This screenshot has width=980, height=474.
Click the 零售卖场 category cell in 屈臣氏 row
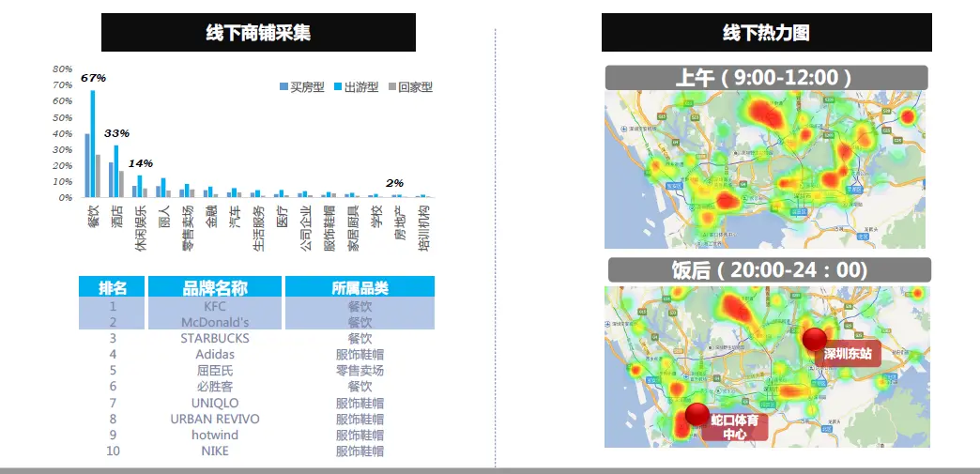(x=360, y=370)
